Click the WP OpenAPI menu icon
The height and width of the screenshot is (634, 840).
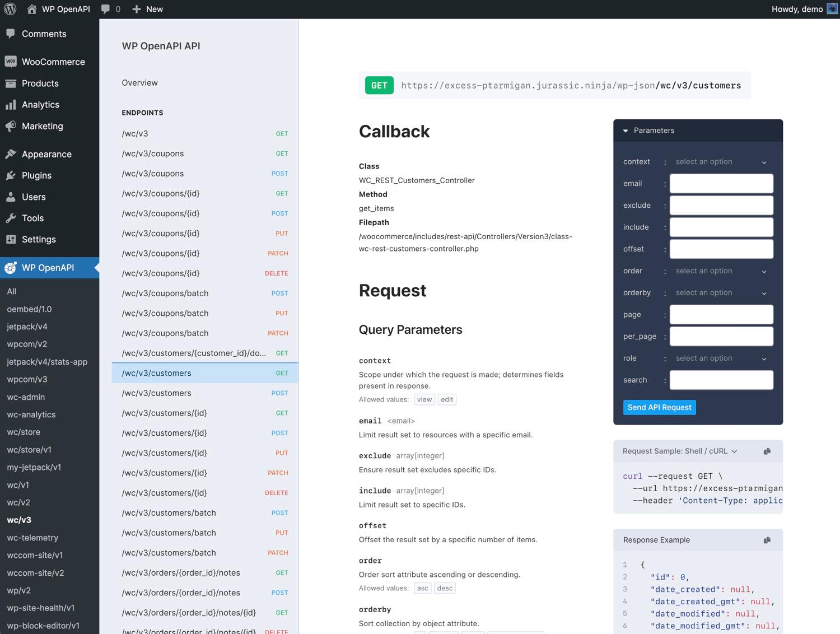pos(11,268)
